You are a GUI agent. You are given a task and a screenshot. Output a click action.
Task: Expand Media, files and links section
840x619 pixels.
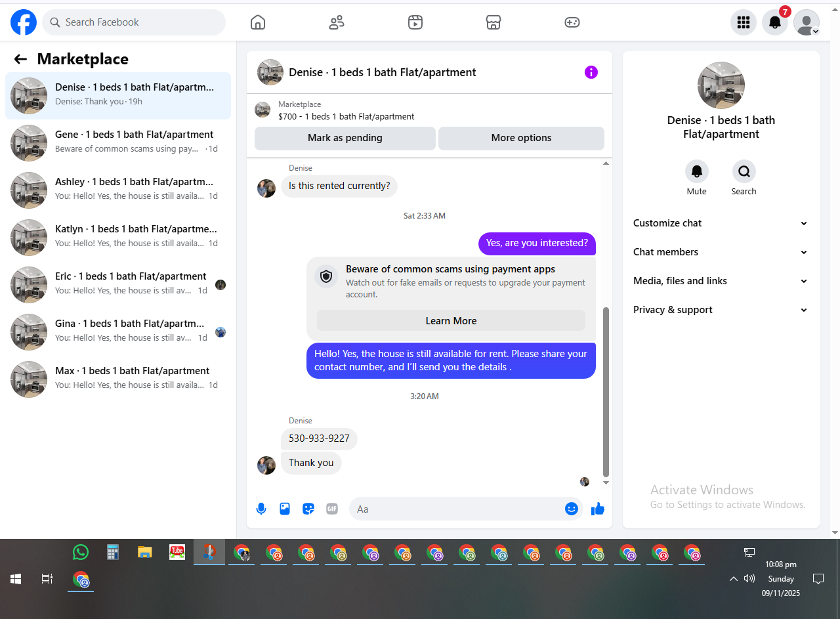pos(721,281)
